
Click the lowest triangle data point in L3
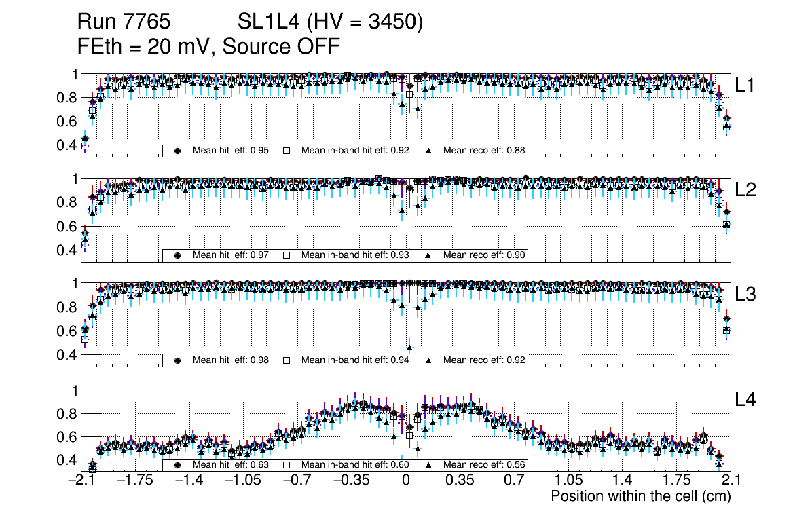click(x=409, y=348)
